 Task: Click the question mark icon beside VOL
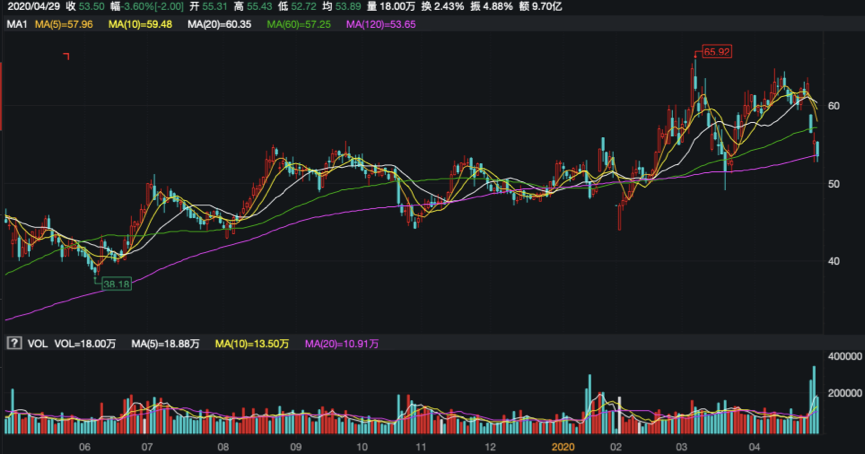(x=13, y=343)
